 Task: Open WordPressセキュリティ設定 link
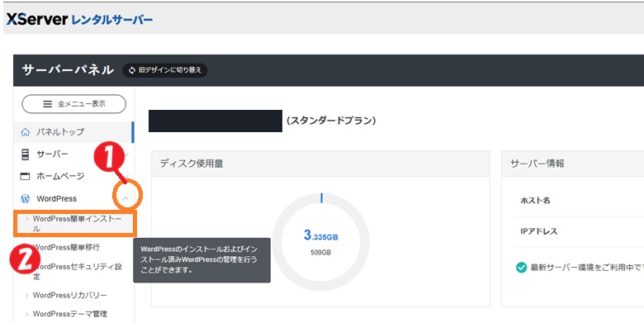point(78,271)
